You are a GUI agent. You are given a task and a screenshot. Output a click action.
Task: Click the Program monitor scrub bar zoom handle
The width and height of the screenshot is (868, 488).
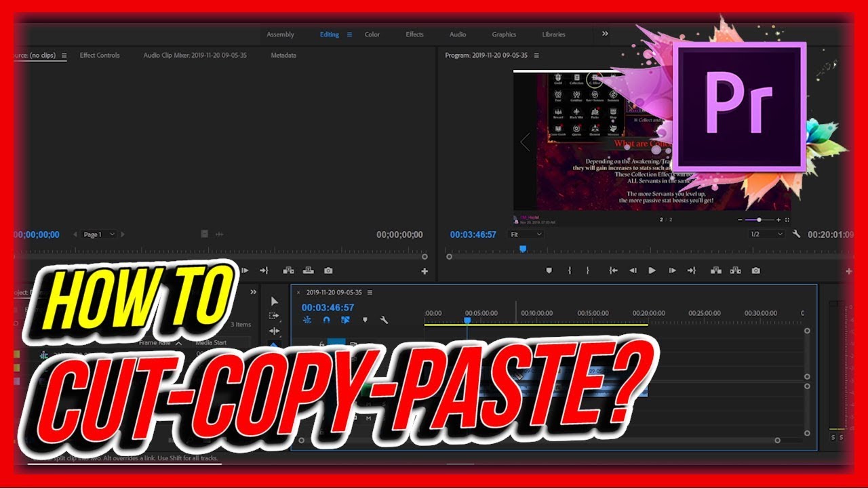[449, 257]
